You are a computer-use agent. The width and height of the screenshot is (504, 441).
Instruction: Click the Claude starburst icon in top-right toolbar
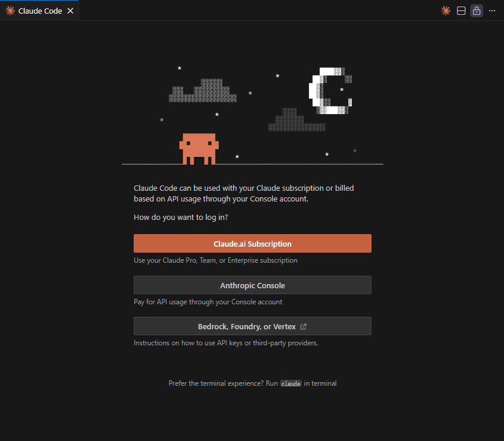pos(446,11)
